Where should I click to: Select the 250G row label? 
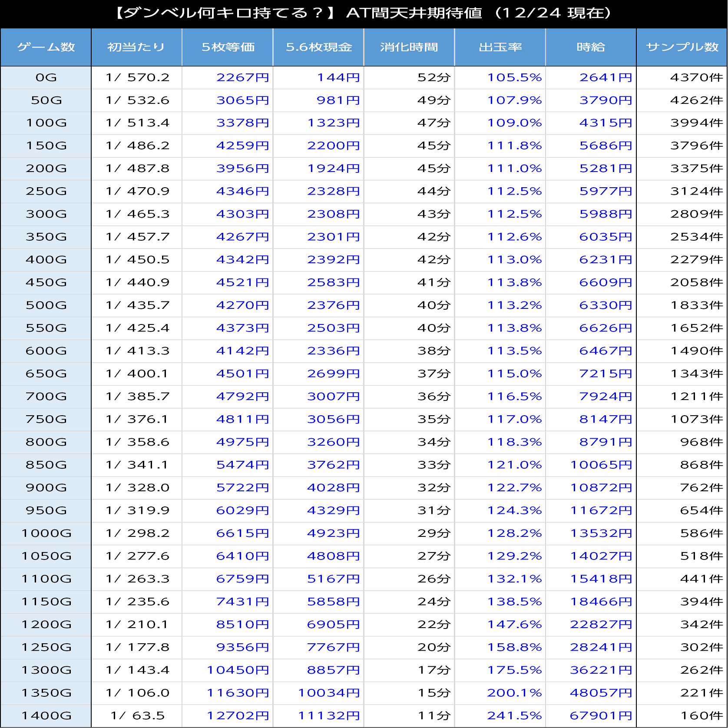(x=46, y=192)
